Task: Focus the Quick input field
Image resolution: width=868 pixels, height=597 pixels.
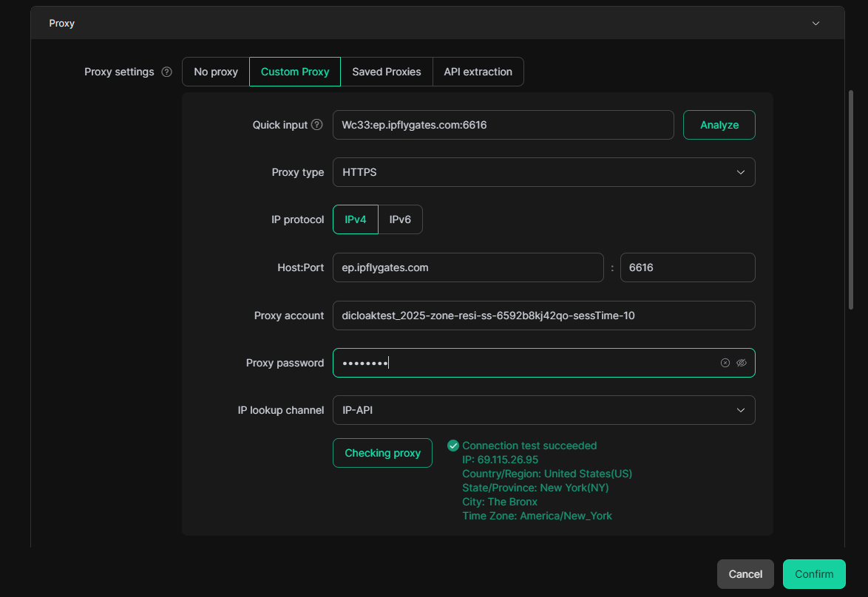Action: (x=503, y=125)
